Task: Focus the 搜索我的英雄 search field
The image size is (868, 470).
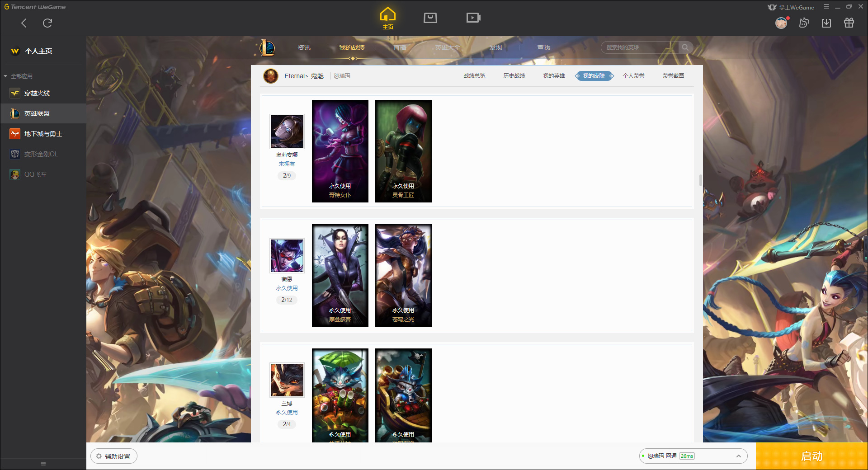Action: [640, 47]
